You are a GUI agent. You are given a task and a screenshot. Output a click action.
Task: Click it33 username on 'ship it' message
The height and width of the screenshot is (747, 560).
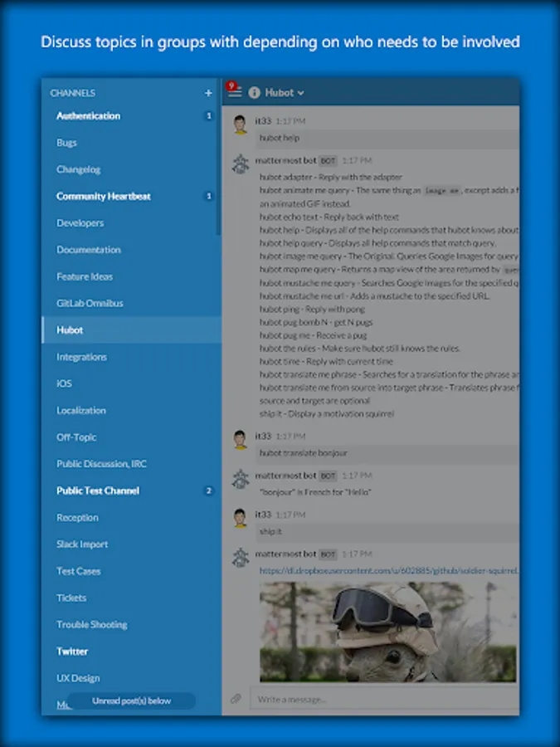tap(263, 515)
